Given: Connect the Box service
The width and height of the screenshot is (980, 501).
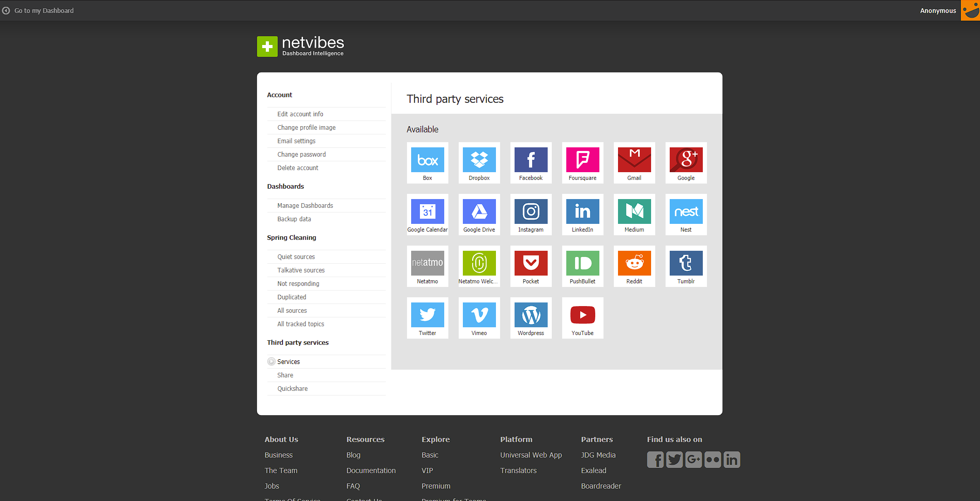Looking at the screenshot, I should pos(427,163).
